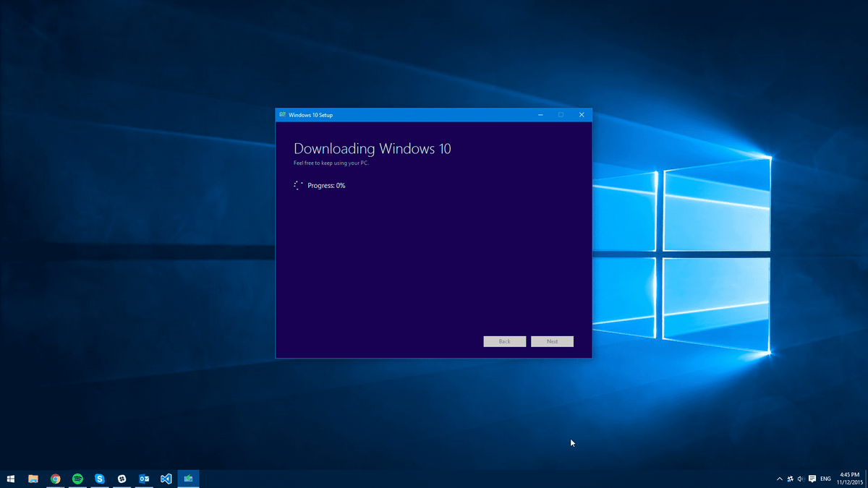The height and width of the screenshot is (488, 868).
Task: Click an empty area of the desktop
Action: point(145,289)
